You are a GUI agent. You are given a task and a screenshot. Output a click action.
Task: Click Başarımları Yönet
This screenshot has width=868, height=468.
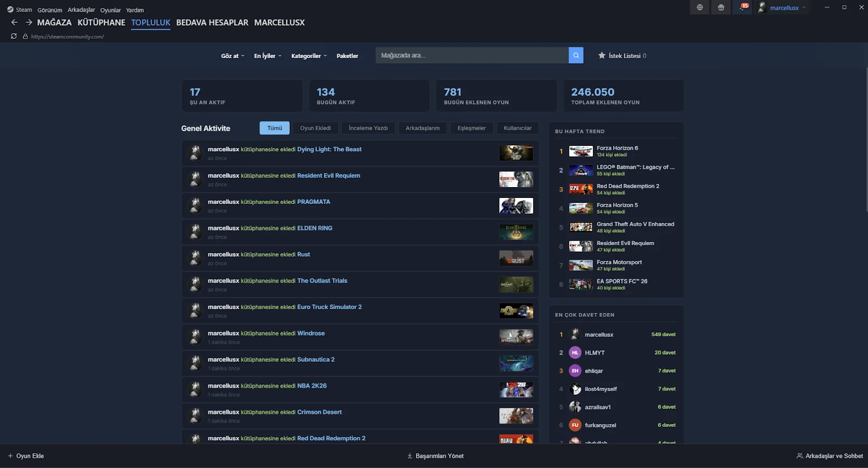click(x=436, y=456)
